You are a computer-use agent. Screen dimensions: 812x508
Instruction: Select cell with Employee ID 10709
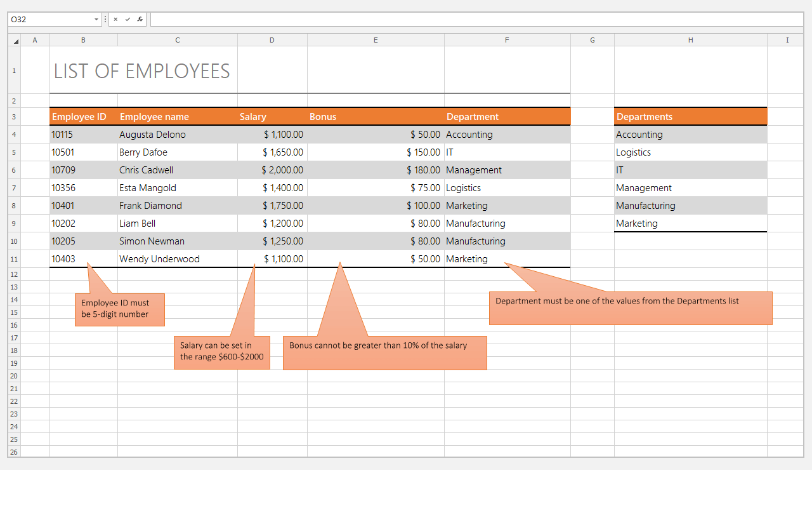pos(83,170)
